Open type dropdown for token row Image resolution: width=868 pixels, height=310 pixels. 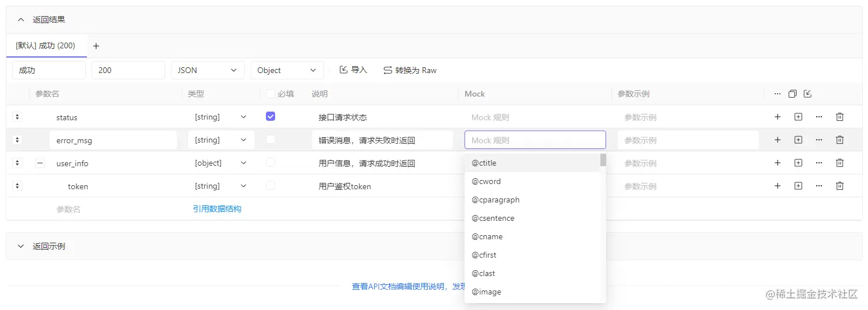click(221, 186)
